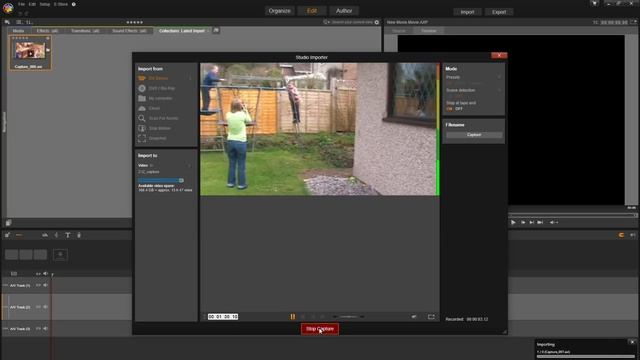640x360 pixels.
Task: Click the Stop Capture button
Action: (x=320, y=329)
